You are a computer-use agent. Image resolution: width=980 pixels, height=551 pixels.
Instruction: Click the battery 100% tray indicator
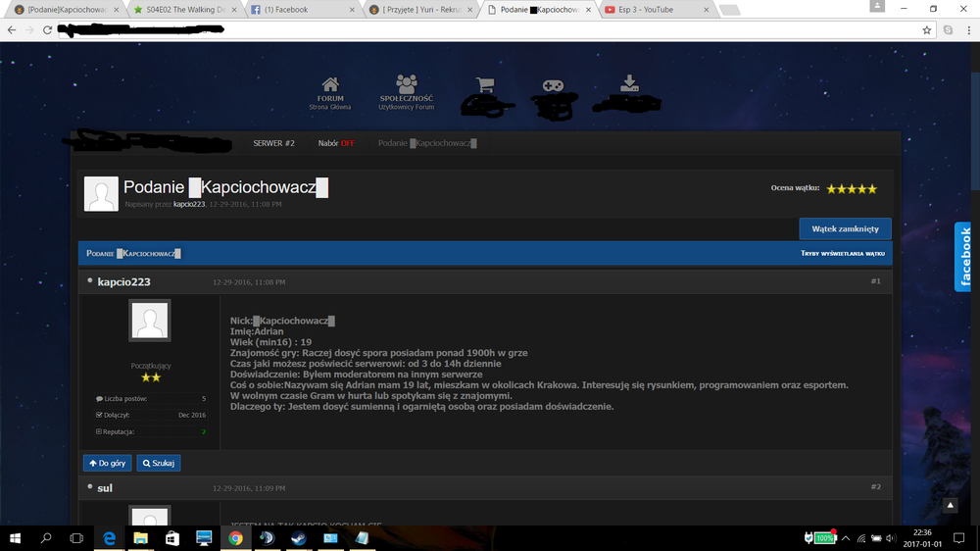tap(825, 538)
